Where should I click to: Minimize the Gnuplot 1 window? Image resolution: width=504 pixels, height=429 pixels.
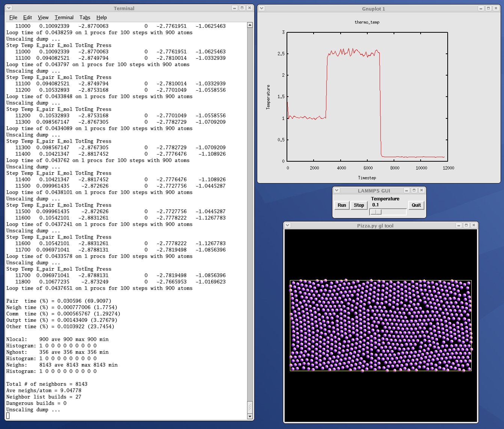(481, 8)
